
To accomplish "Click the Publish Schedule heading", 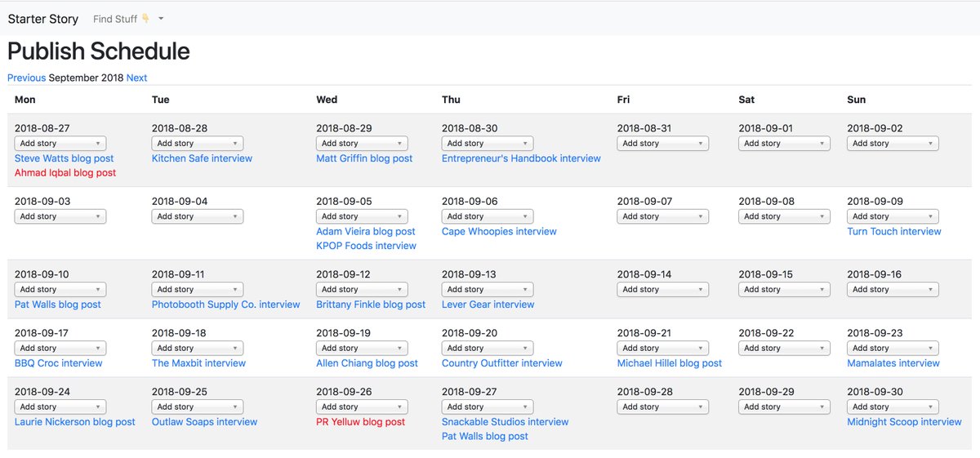I will tap(99, 51).
